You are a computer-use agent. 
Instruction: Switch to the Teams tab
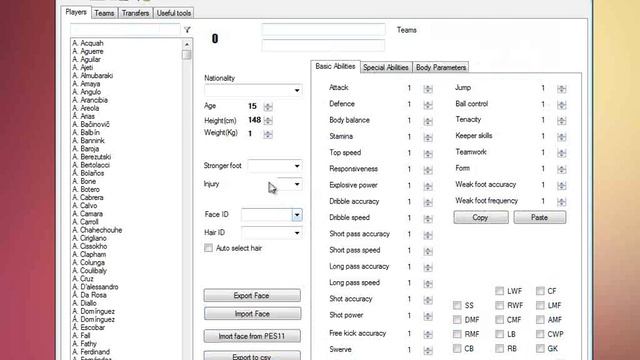click(x=104, y=13)
